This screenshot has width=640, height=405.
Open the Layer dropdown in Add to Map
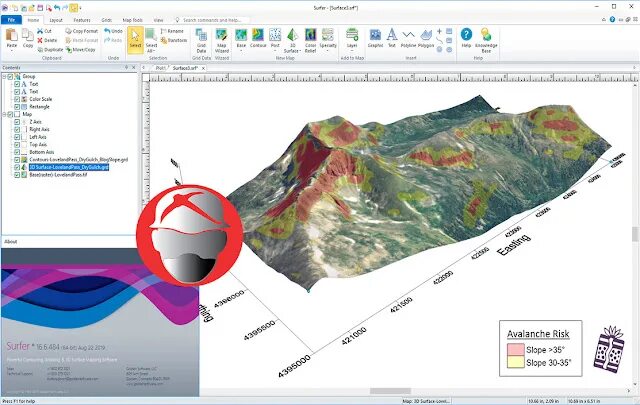click(352, 51)
